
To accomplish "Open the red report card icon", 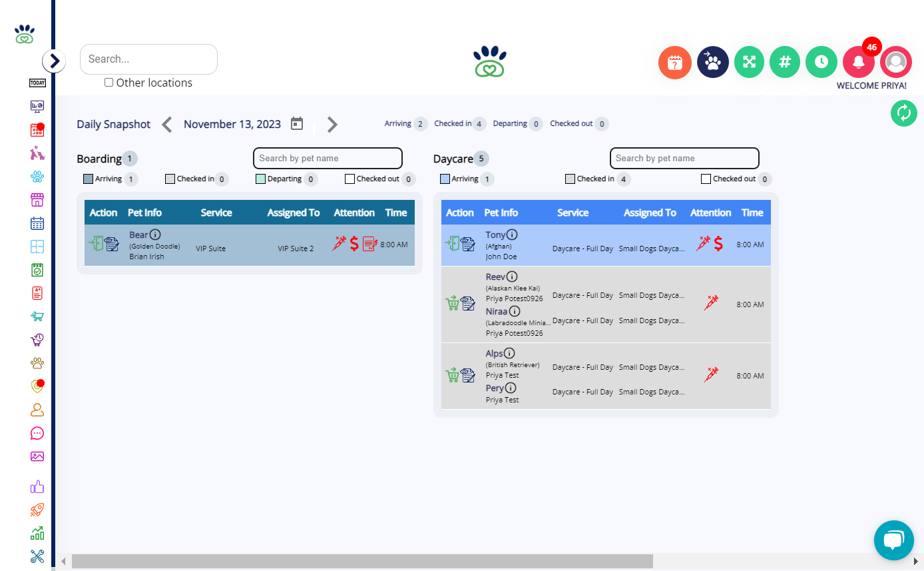I will [37, 293].
